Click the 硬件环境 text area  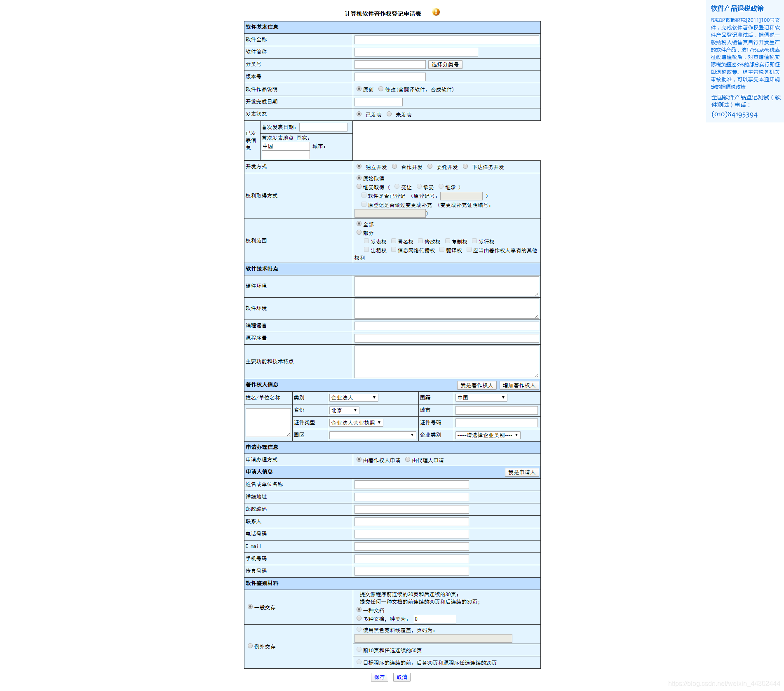pyautogui.click(x=447, y=287)
